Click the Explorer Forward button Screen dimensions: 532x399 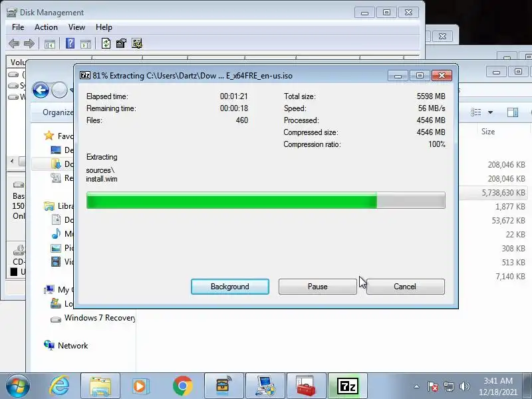tap(59, 90)
